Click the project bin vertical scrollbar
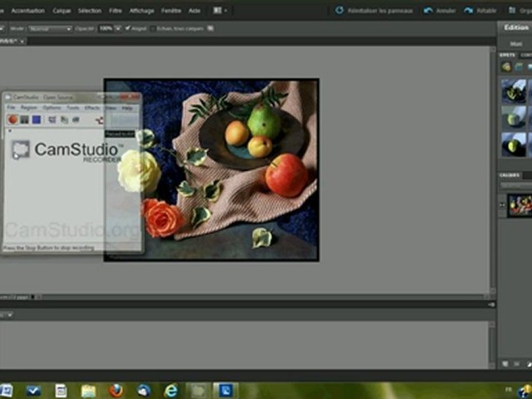This screenshot has width=532, height=399. coord(492,344)
